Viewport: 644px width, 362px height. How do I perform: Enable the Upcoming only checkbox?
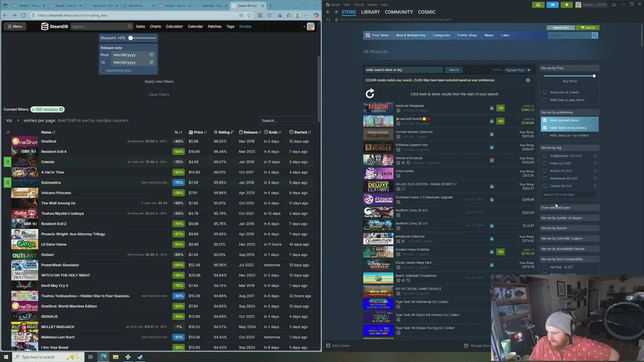[x=103, y=70]
